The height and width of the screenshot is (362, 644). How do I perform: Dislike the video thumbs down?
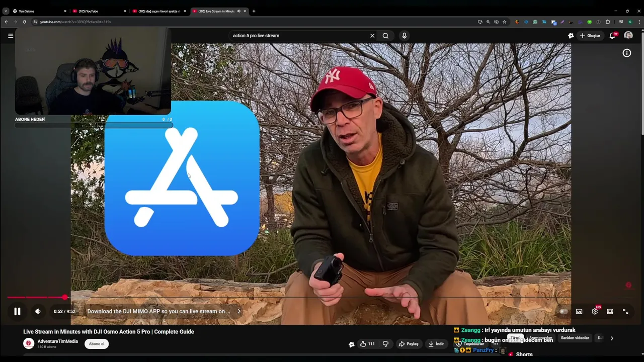386,344
